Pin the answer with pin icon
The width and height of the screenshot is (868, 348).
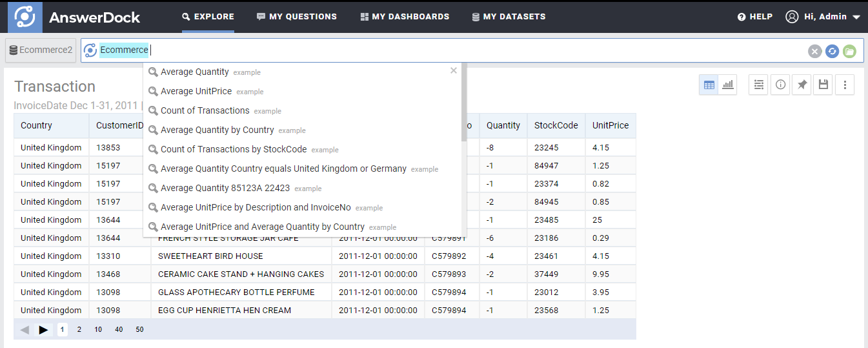[x=802, y=85]
